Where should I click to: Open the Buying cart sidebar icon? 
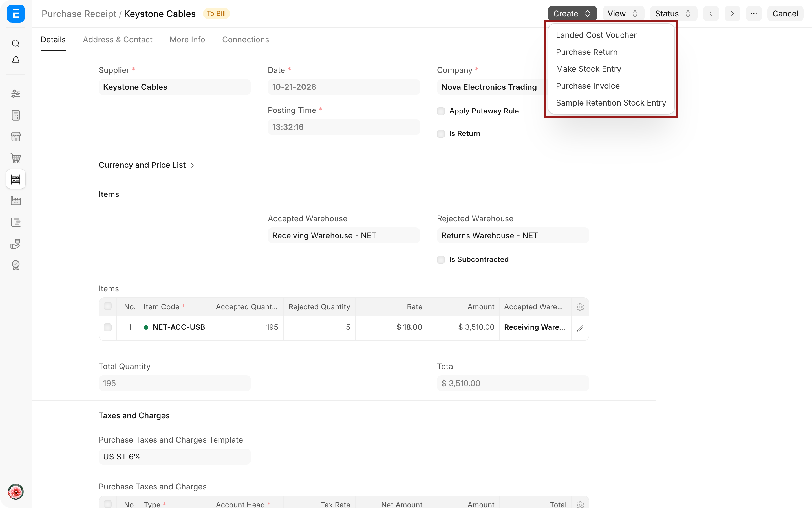[x=16, y=158]
